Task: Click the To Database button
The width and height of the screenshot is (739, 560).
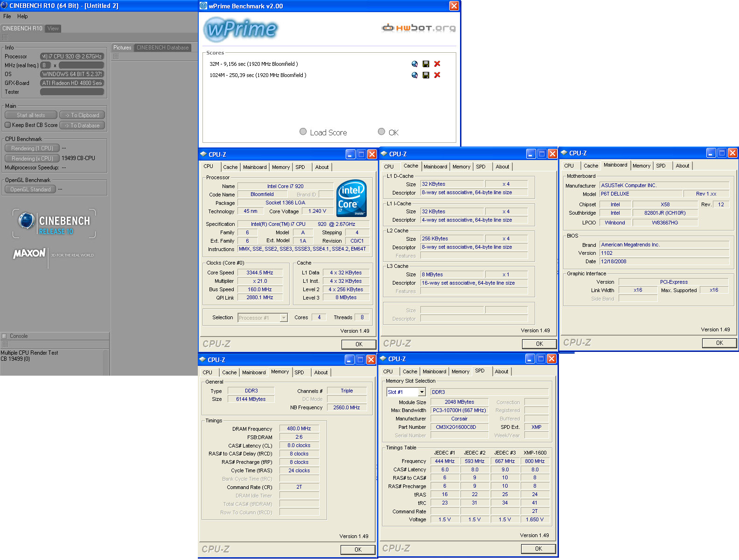Action: pos(82,126)
